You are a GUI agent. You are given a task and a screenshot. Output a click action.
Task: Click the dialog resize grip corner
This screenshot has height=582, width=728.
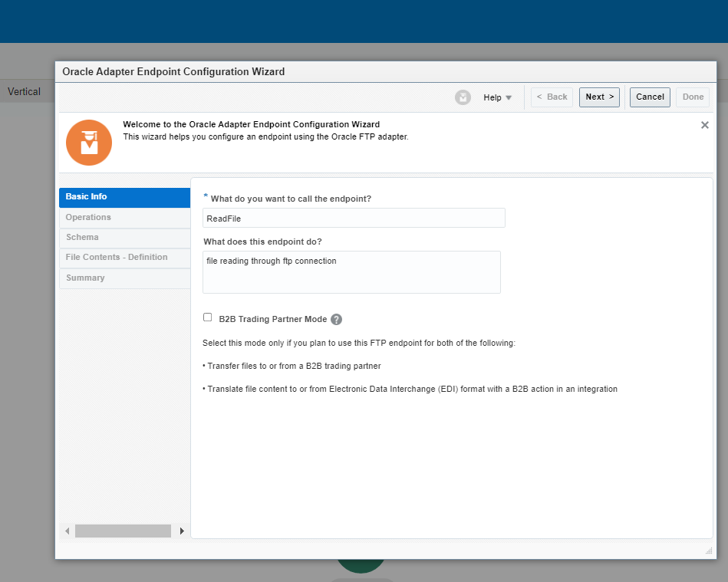click(709, 551)
